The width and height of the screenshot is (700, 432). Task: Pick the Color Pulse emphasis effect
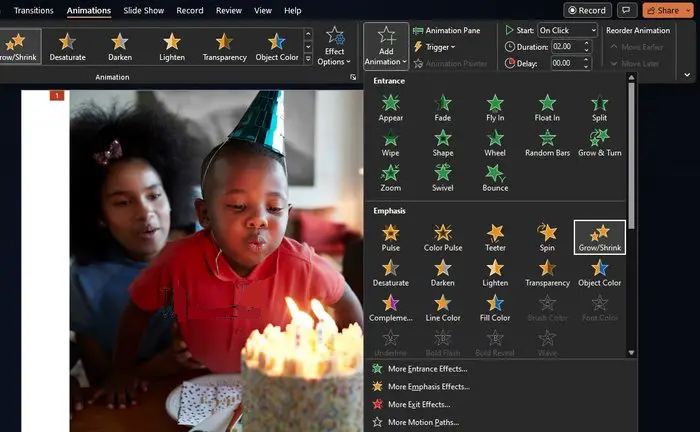coord(443,238)
